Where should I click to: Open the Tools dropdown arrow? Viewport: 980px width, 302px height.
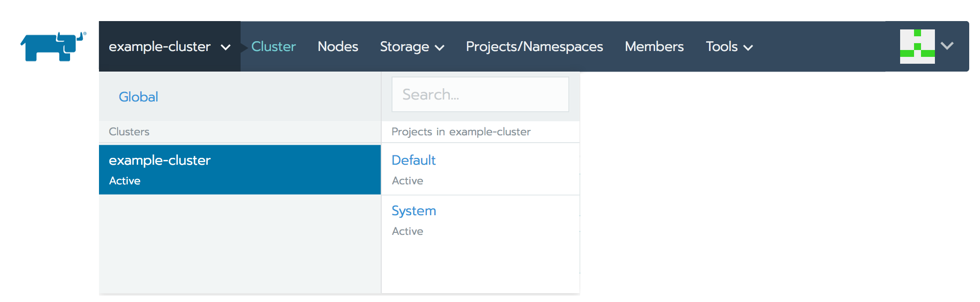pyautogui.click(x=748, y=48)
